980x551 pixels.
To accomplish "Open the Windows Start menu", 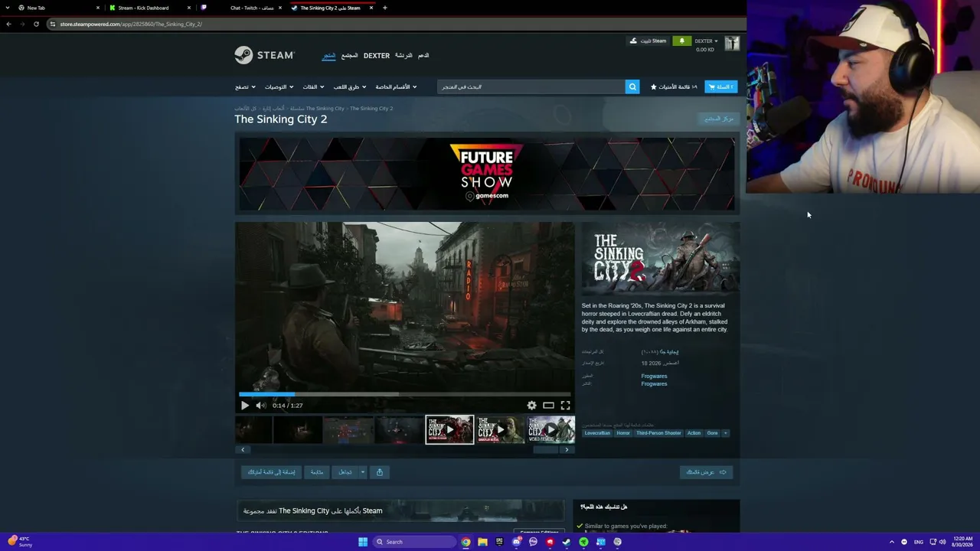I will [x=363, y=542].
